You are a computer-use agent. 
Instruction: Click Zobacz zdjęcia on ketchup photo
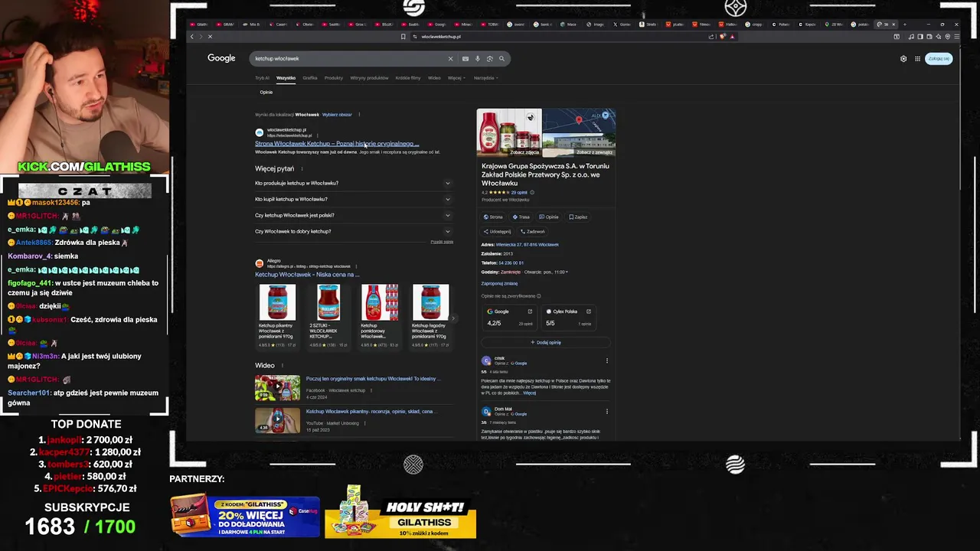tap(524, 152)
